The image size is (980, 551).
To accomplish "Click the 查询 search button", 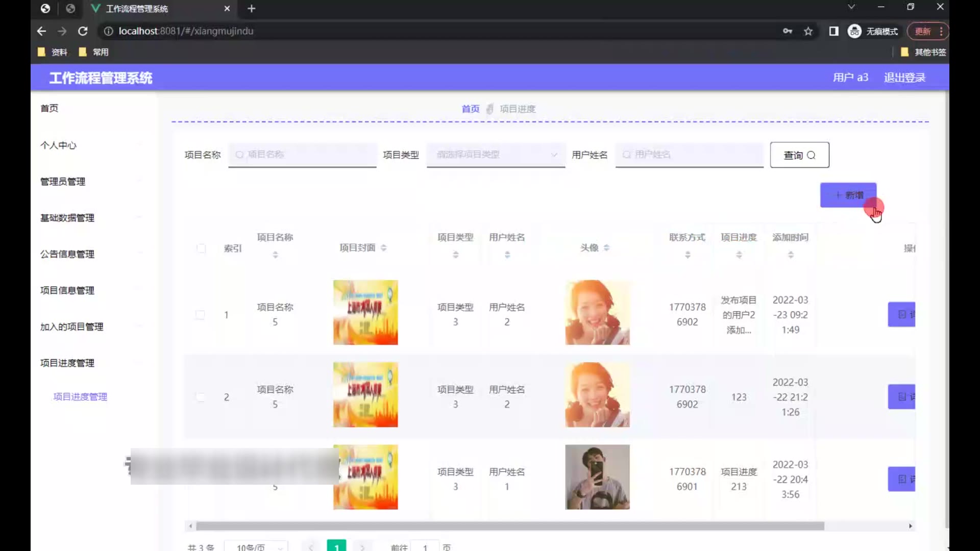I will pyautogui.click(x=799, y=155).
